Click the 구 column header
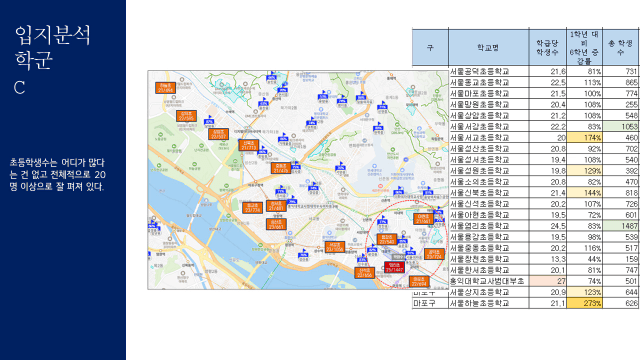640x360 pixels. (430, 47)
